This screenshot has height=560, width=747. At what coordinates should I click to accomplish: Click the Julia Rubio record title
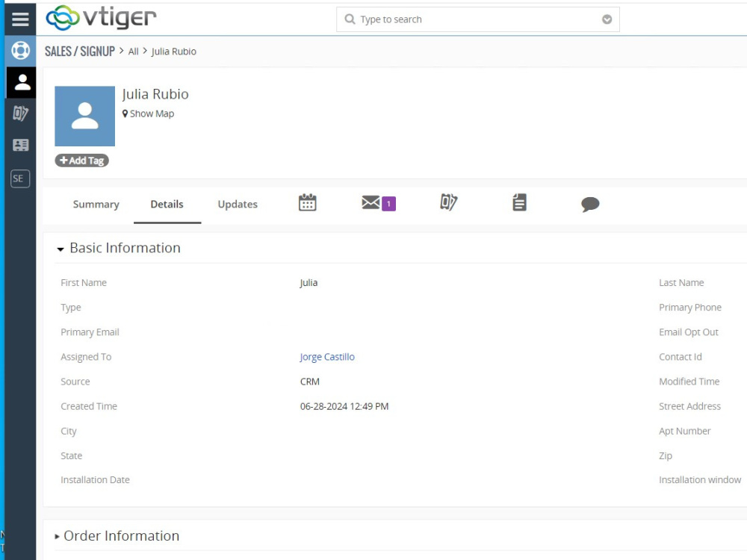[x=155, y=94]
